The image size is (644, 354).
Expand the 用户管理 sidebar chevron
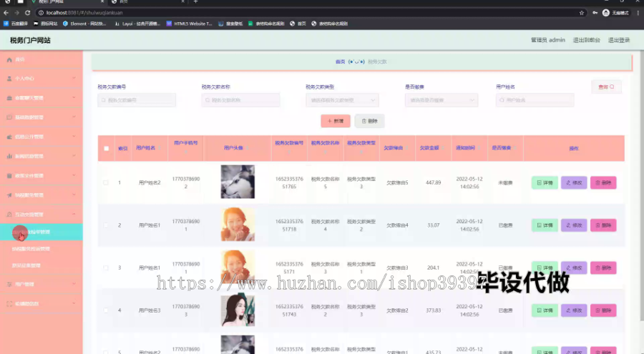pos(74,284)
